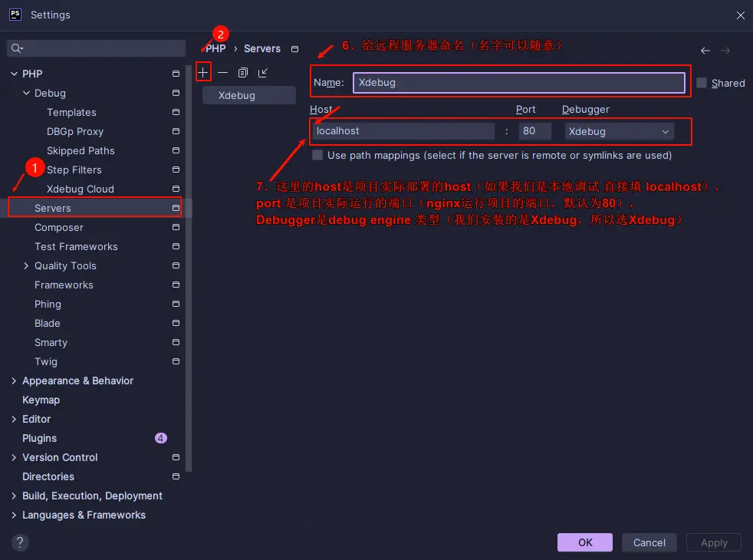Screen dimensions: 753x560
Task: Click project-level icon on Phing row
Action: pos(176,304)
